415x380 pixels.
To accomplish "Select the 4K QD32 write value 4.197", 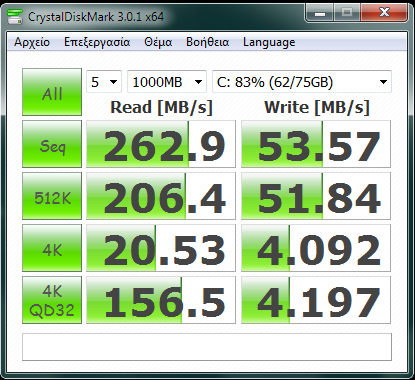I will (316, 300).
